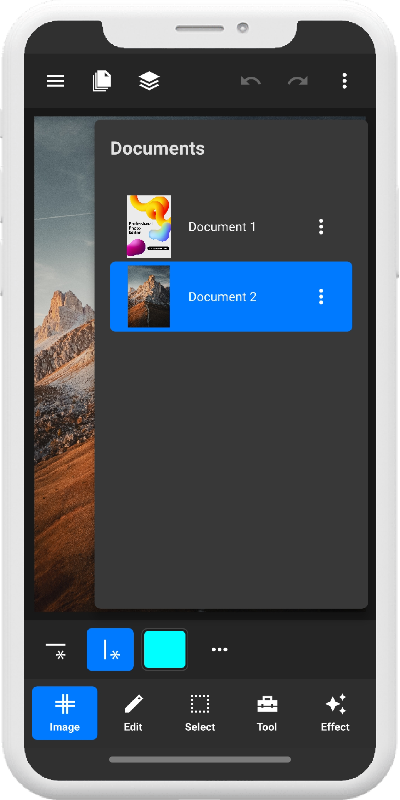Open more options ellipsis in tool row
Viewport: 400px width, 800px height.
pyautogui.click(x=219, y=649)
